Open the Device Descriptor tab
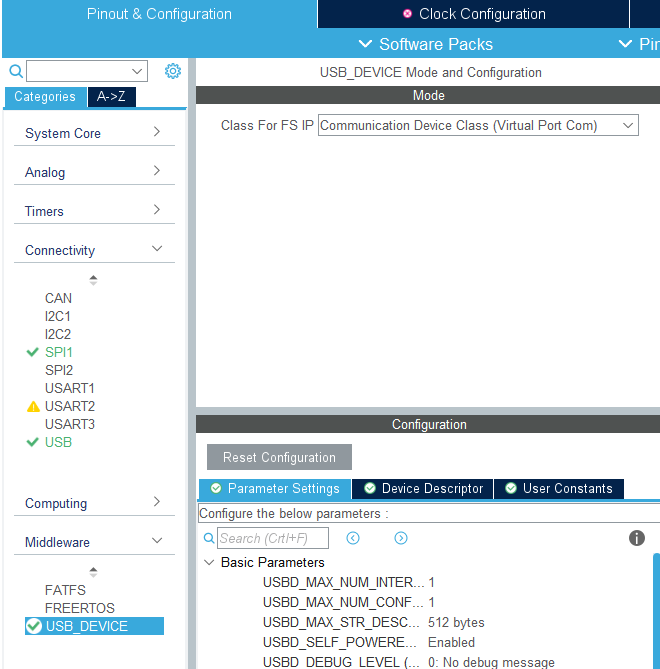Viewport: 660px width, 669px height. coord(422,488)
